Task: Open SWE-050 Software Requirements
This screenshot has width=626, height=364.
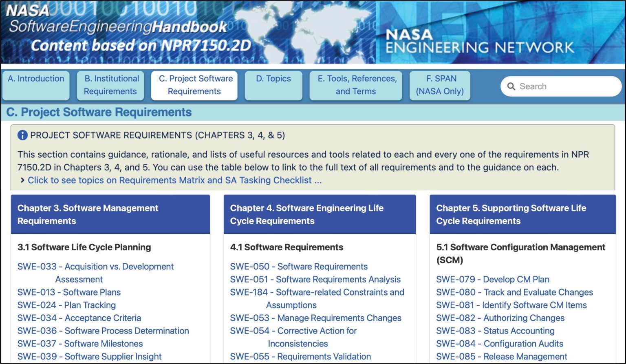Action: click(x=299, y=266)
